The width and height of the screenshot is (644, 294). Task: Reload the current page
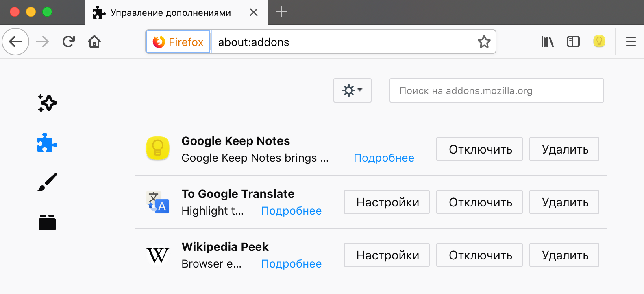point(68,42)
